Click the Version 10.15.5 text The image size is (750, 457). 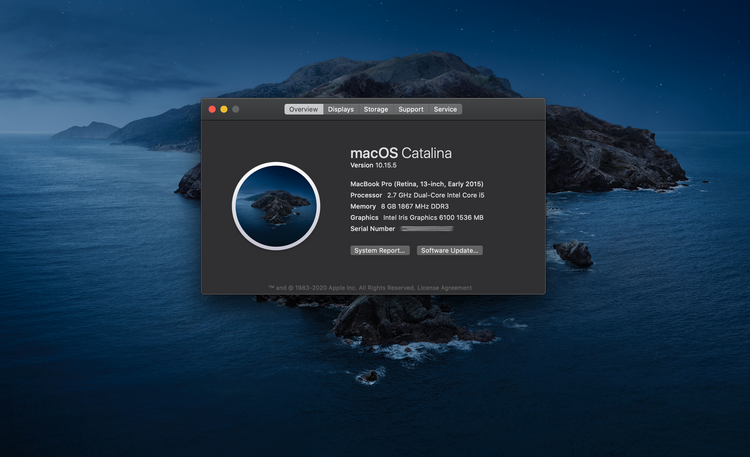tap(373, 165)
